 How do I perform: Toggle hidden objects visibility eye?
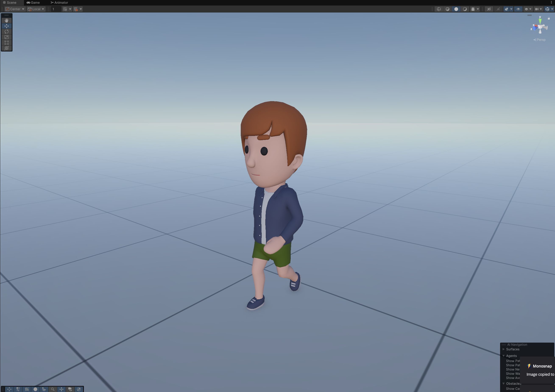[x=518, y=9]
